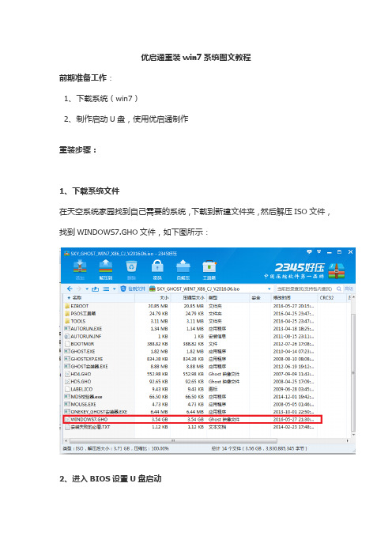
Task: Open the title bar menu arrow icon
Action: point(318,251)
